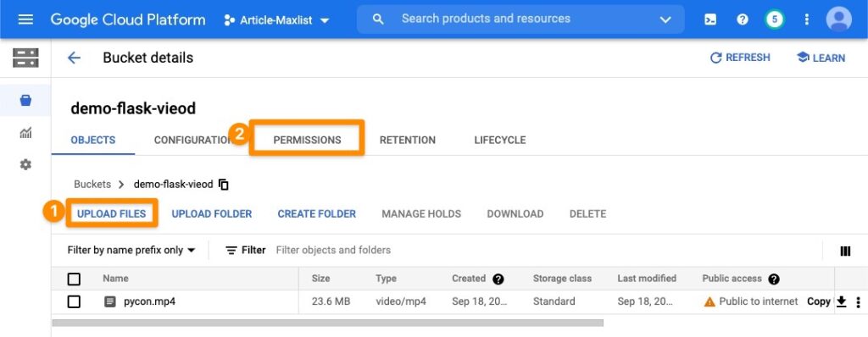Click the file type icon beside pycon.mp4
Screen dimensions: 868x337
pyautogui.click(x=110, y=302)
